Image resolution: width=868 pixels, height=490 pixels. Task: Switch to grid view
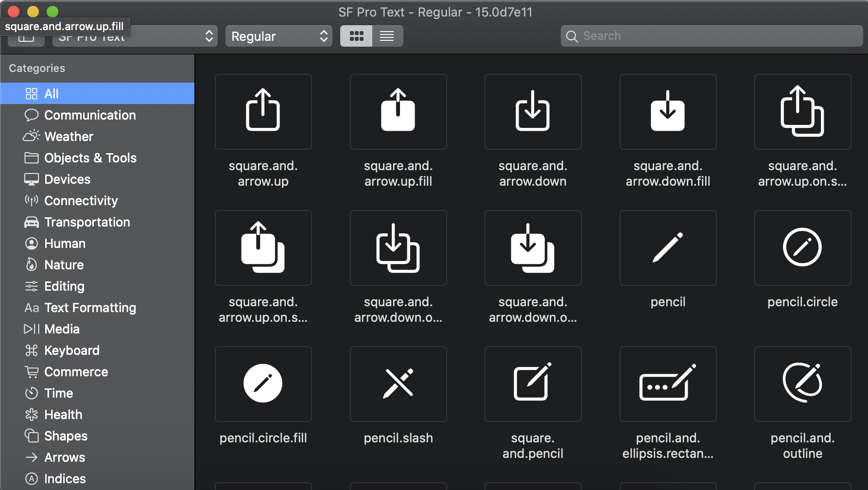(x=356, y=36)
